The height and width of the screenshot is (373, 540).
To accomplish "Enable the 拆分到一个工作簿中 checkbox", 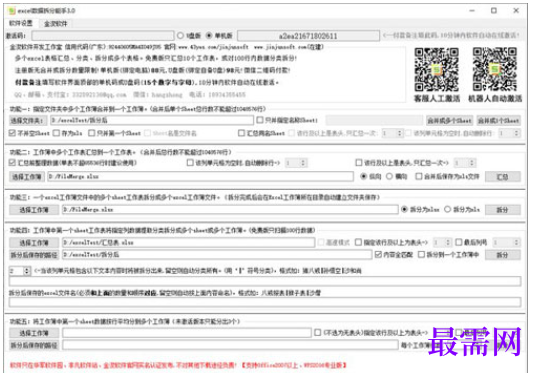I will tap(422, 255).
